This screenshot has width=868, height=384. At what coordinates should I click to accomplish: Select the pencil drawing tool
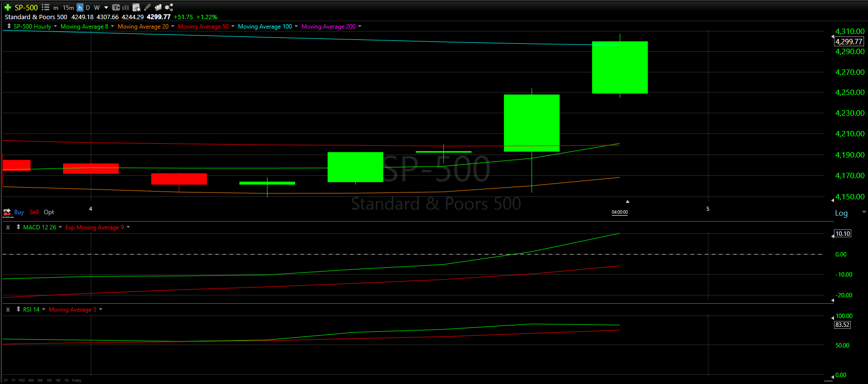(x=147, y=7)
